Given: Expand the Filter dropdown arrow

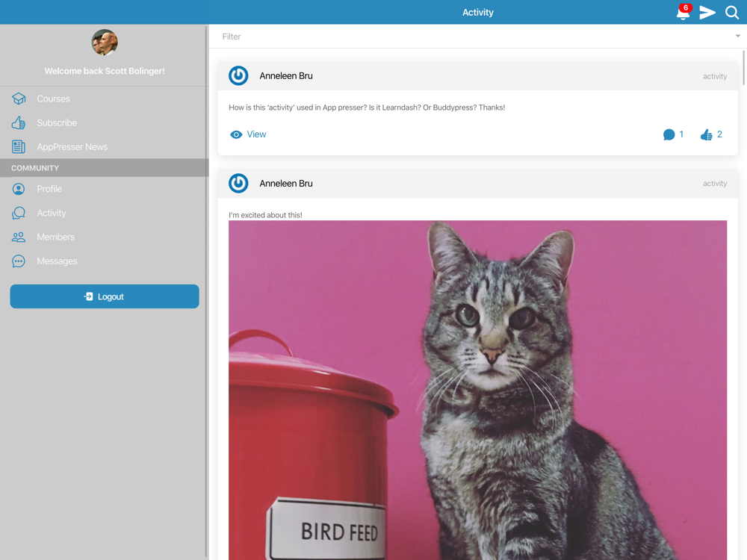Looking at the screenshot, I should [x=737, y=36].
